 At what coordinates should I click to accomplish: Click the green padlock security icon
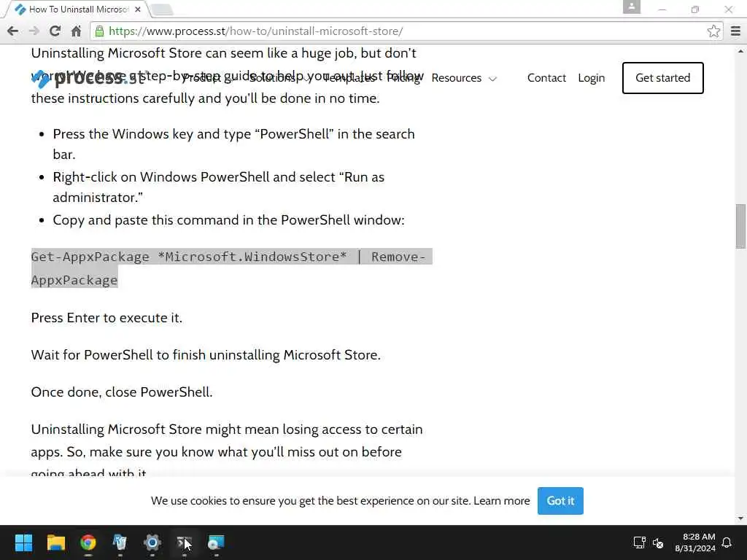pos(99,31)
